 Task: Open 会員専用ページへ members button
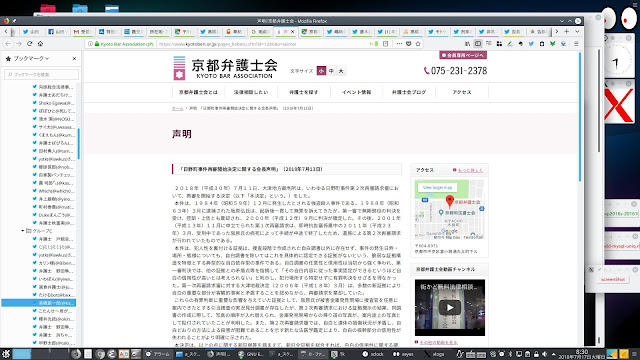point(463,55)
